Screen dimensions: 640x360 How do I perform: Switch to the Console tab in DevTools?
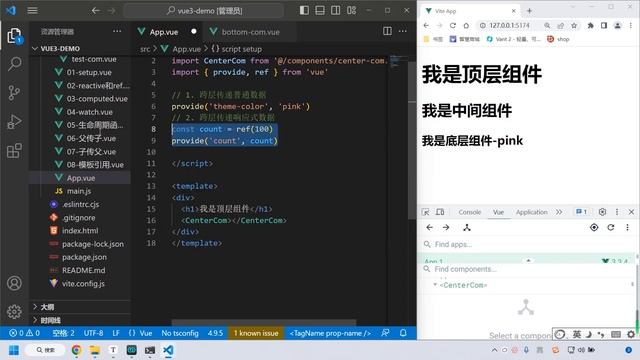click(469, 212)
